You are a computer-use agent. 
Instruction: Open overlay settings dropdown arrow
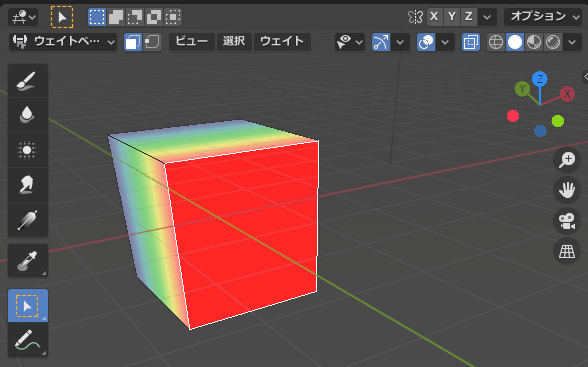(445, 42)
